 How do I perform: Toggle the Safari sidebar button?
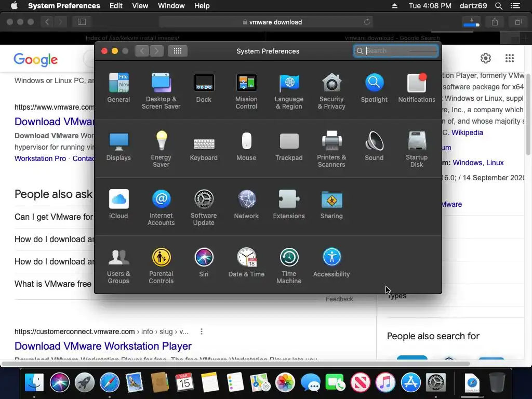pos(82,22)
